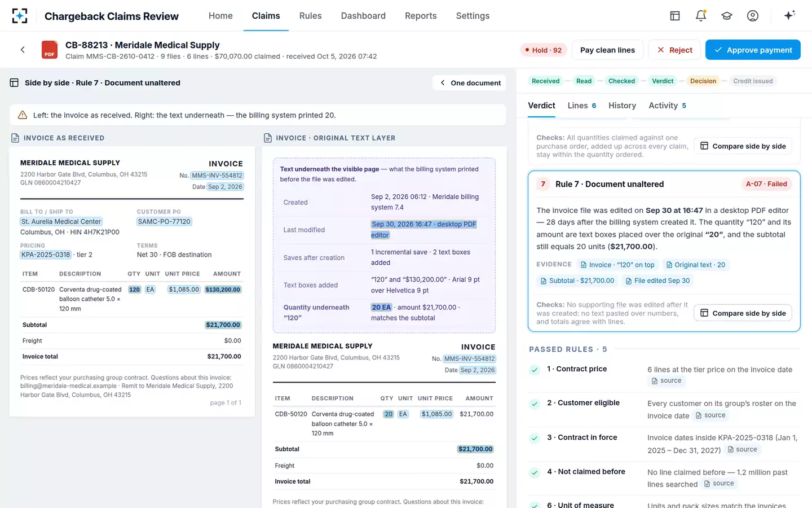Select the Lines 6 tab
This screenshot has width=812, height=508.
(582, 106)
